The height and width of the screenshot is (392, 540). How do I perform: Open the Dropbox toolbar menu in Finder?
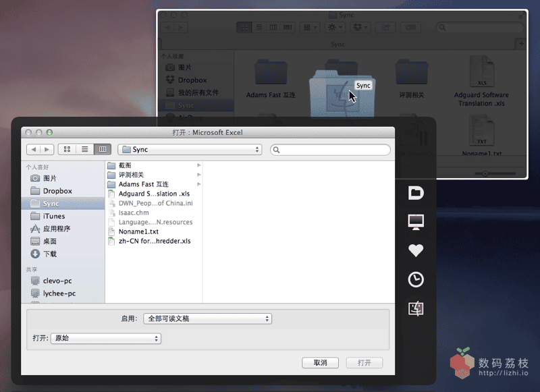coord(360,27)
